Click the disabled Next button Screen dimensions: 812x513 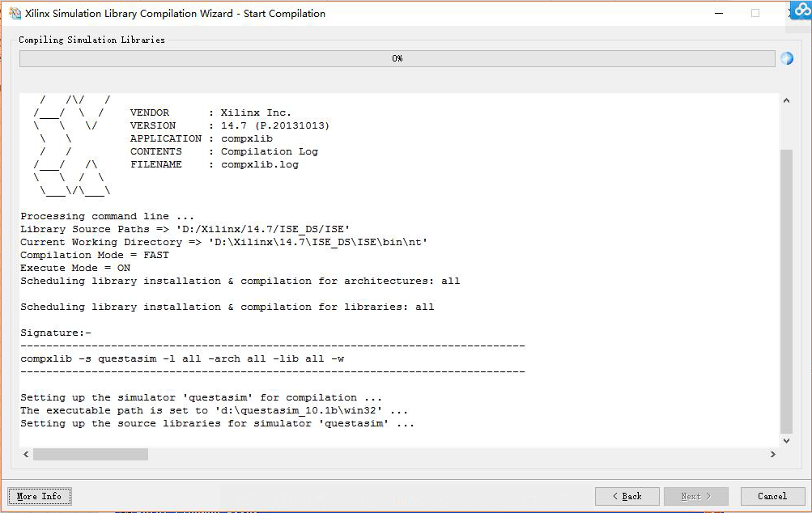[x=696, y=496]
